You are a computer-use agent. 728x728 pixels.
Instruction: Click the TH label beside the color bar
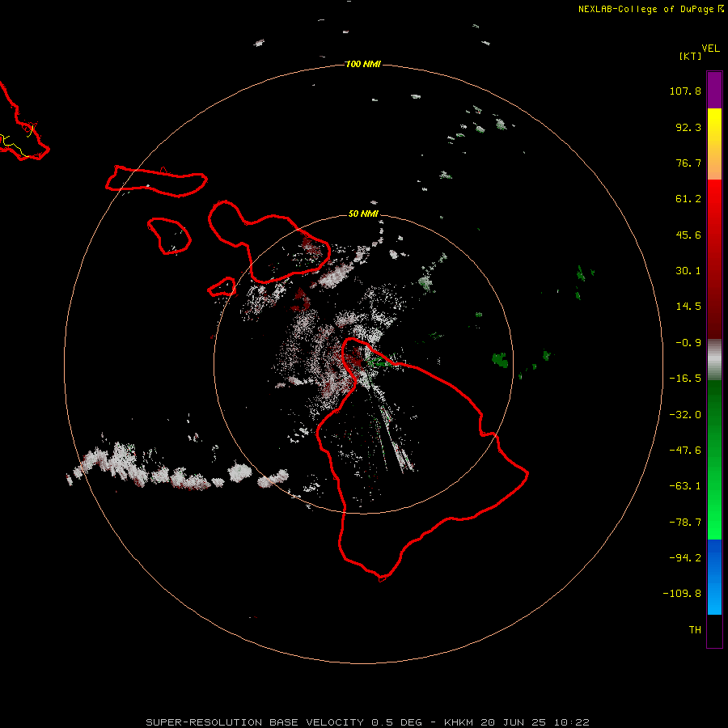pos(695,629)
